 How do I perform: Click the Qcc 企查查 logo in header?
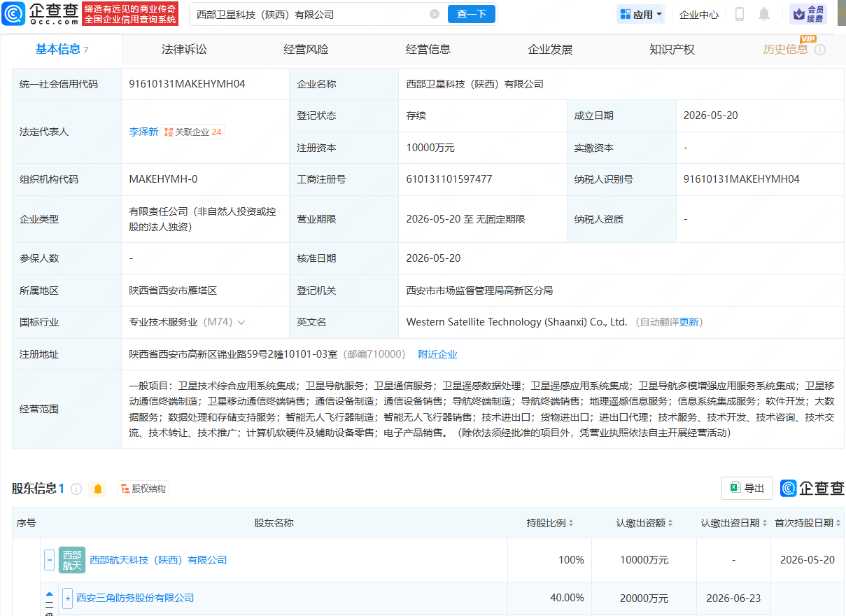[x=40, y=13]
